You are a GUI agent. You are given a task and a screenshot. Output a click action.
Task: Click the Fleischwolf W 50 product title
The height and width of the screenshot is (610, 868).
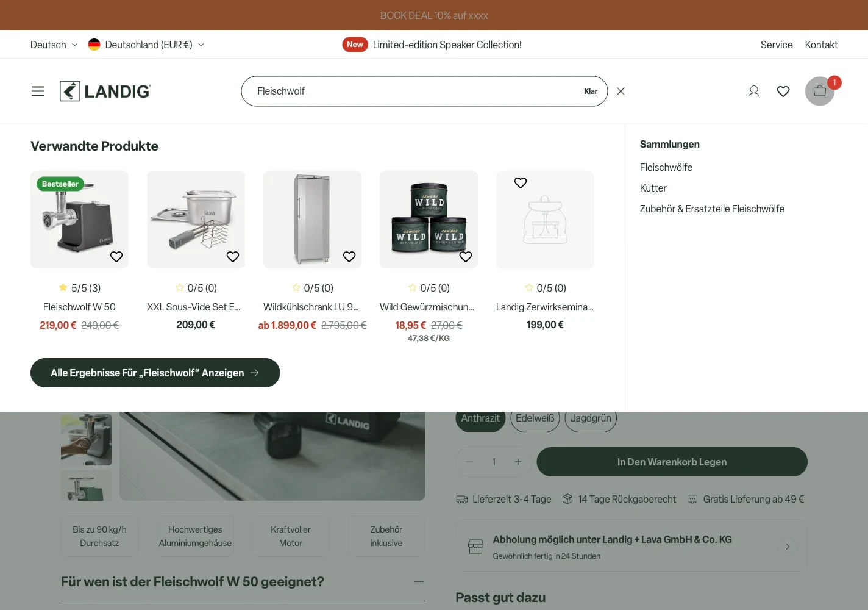click(79, 307)
